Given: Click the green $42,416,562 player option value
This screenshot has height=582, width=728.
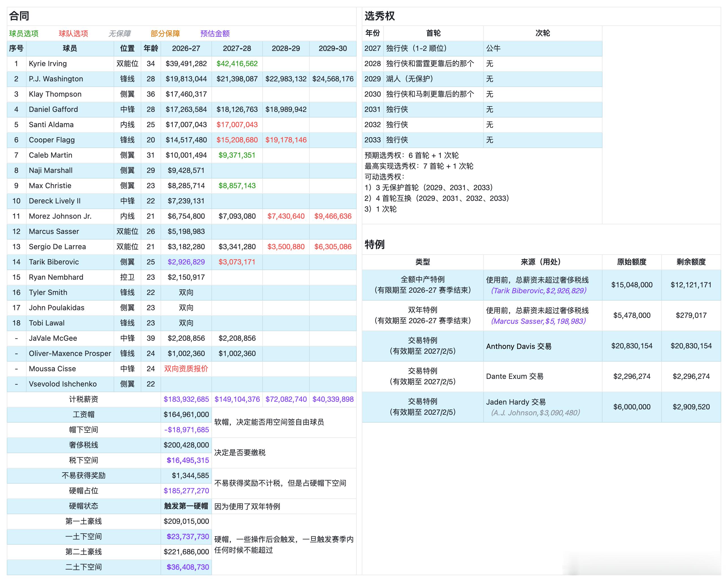Looking at the screenshot, I should click(x=237, y=64).
